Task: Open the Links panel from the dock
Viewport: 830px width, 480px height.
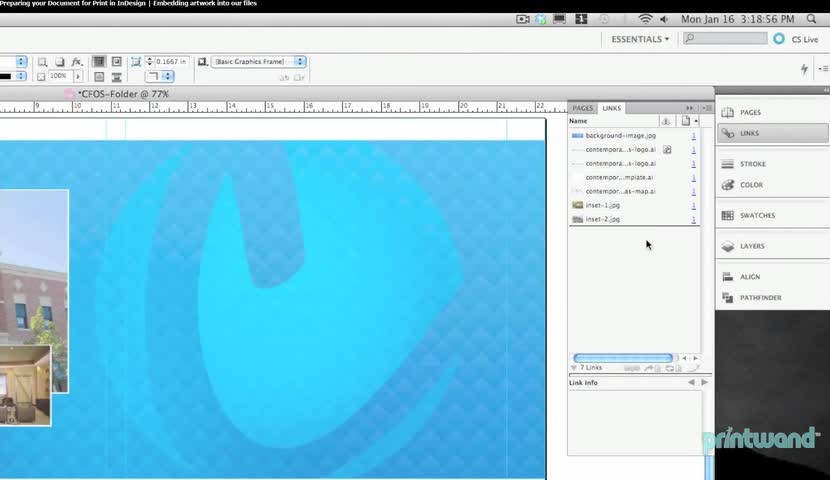Action: [772, 133]
